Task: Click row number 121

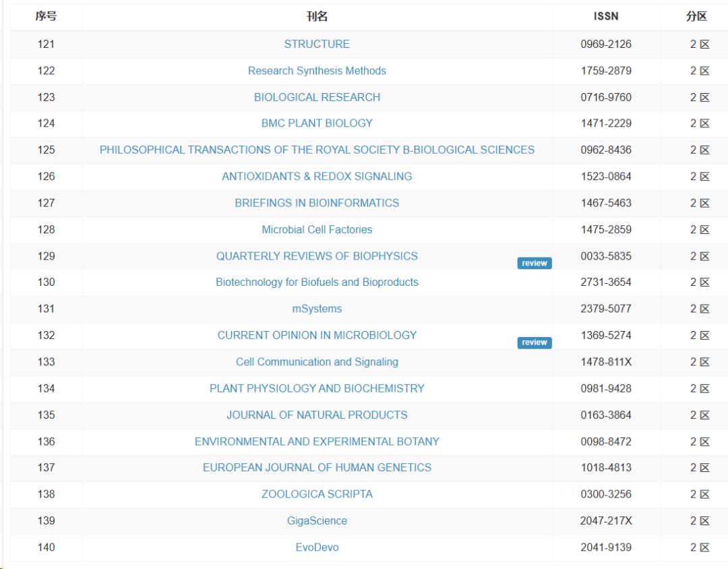Action: [x=46, y=44]
